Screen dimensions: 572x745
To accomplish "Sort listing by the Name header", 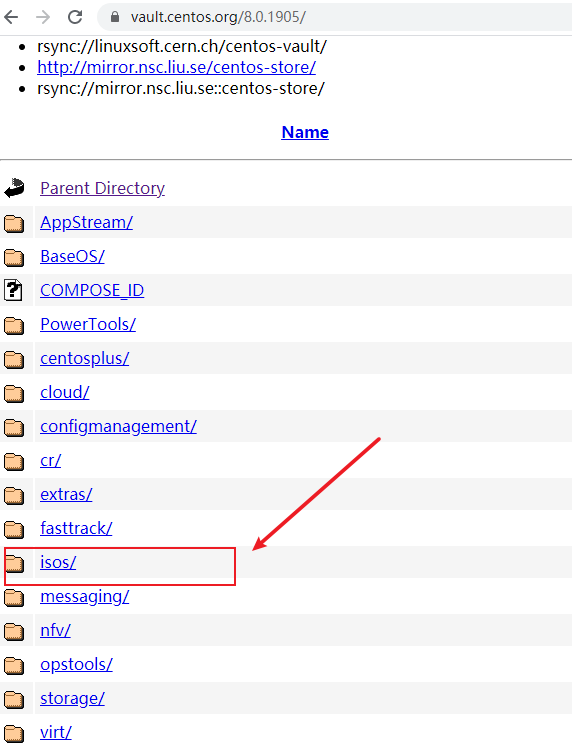I will point(305,132).
